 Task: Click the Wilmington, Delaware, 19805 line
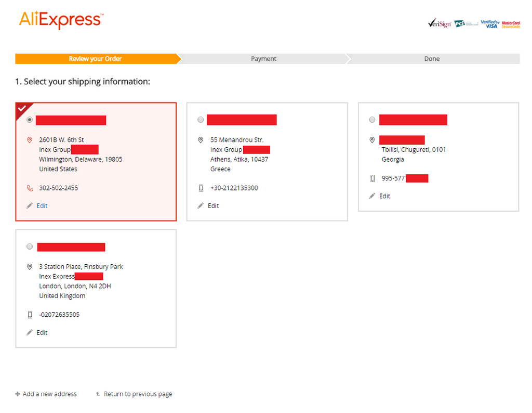click(81, 159)
